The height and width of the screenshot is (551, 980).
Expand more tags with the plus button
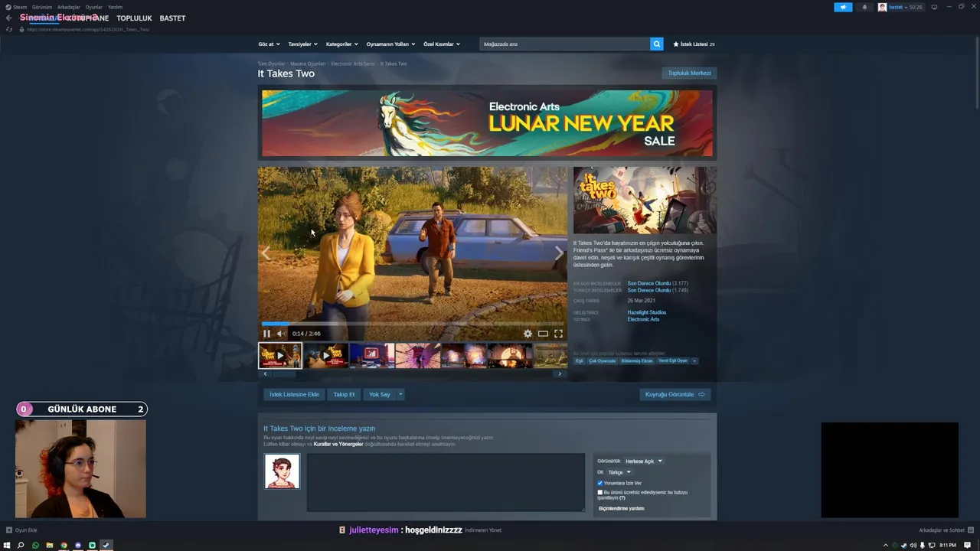coord(694,360)
